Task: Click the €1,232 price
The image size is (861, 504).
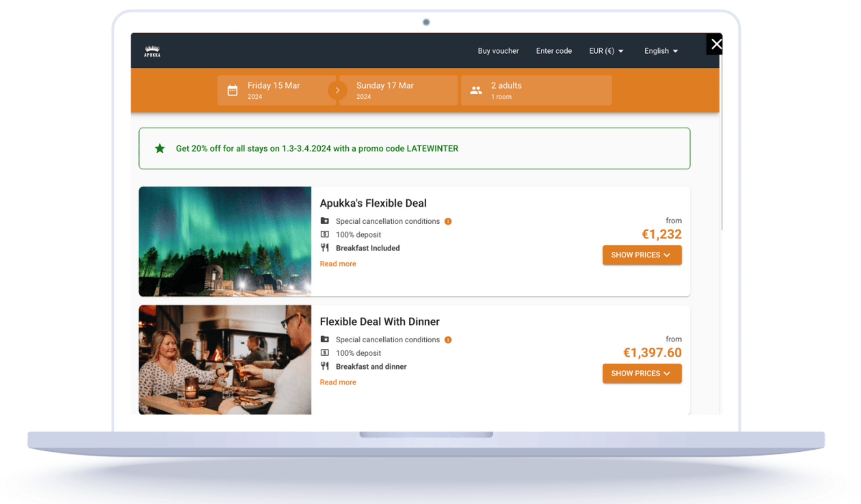Action: [x=661, y=235]
